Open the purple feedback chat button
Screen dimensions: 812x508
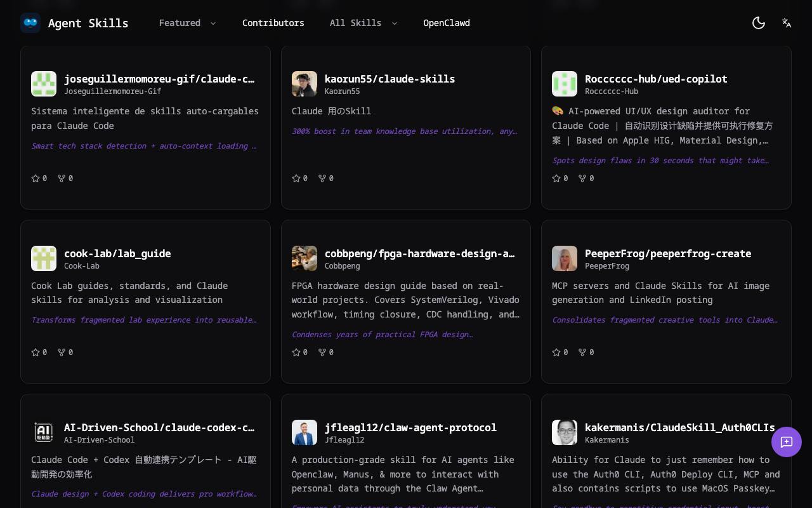pyautogui.click(x=787, y=442)
